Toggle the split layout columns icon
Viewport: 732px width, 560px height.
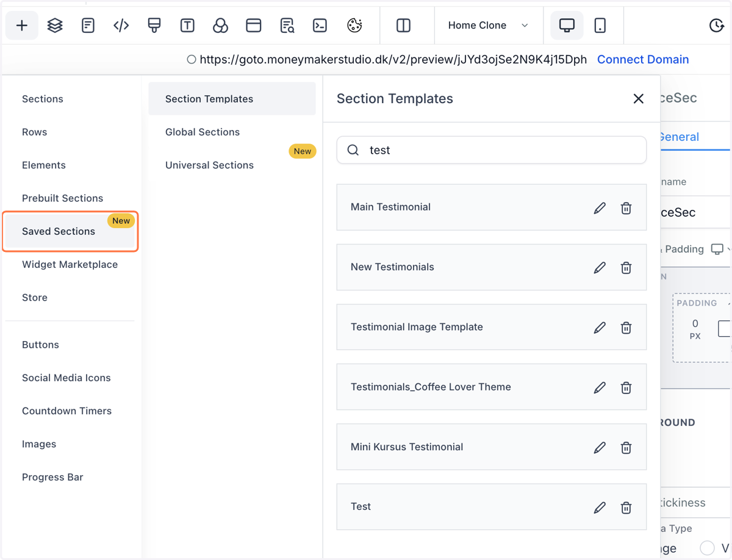(403, 25)
